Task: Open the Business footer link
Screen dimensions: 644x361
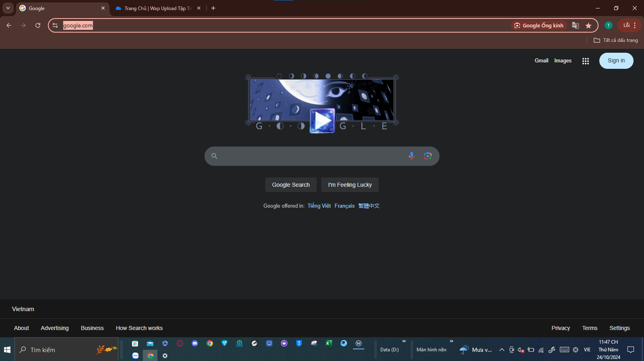Action: pos(92,328)
